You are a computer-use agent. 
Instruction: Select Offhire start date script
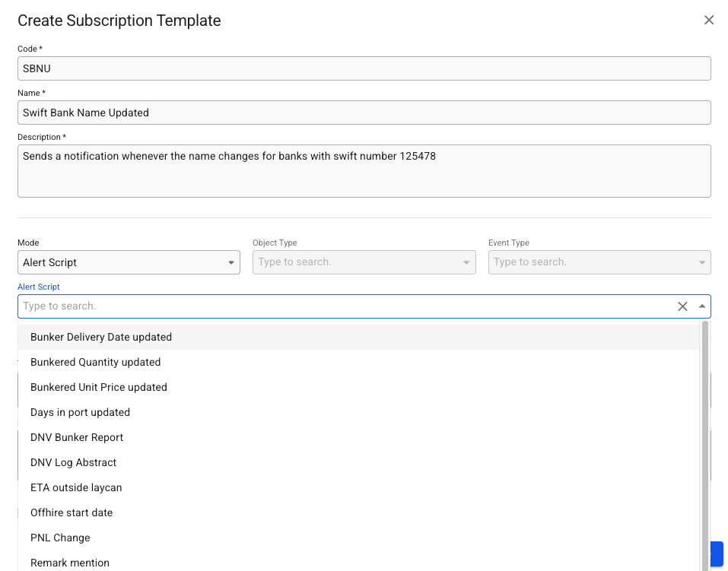72,512
